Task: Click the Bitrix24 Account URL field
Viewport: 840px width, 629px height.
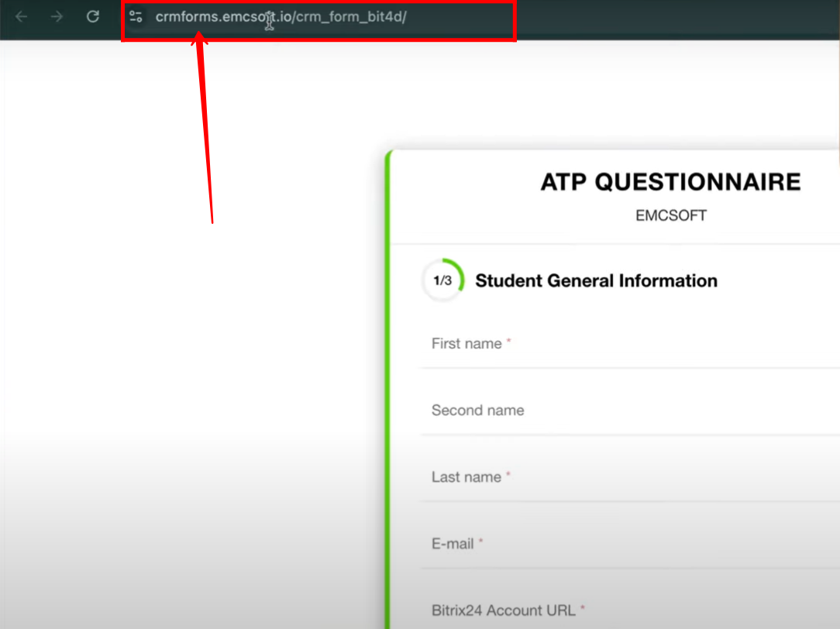Action: (x=630, y=610)
